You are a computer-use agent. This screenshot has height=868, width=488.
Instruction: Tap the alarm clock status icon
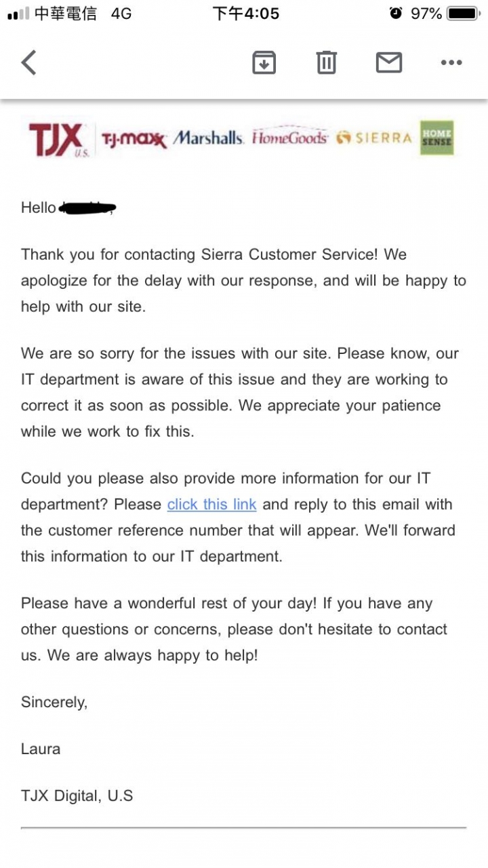click(396, 13)
